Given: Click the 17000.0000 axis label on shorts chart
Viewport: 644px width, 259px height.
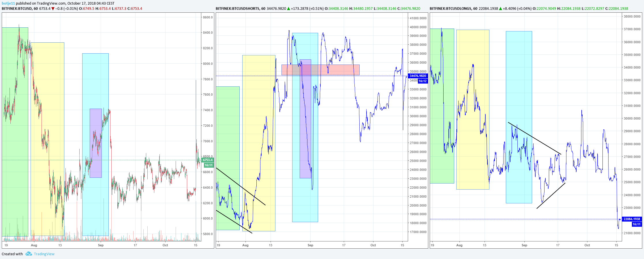Looking at the screenshot, I should point(418,232).
